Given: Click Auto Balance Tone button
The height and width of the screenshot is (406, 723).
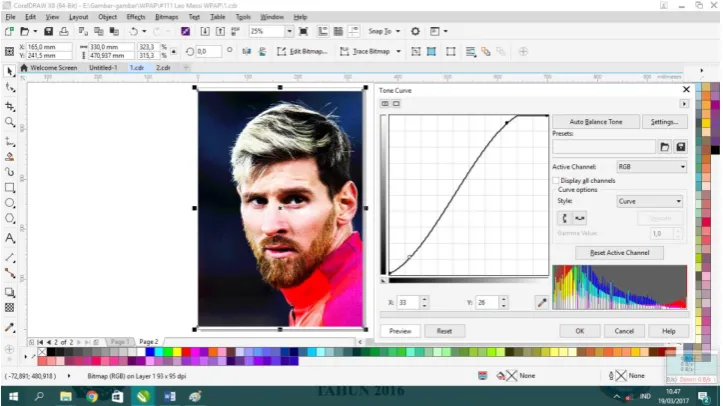Looking at the screenshot, I should pos(596,122).
